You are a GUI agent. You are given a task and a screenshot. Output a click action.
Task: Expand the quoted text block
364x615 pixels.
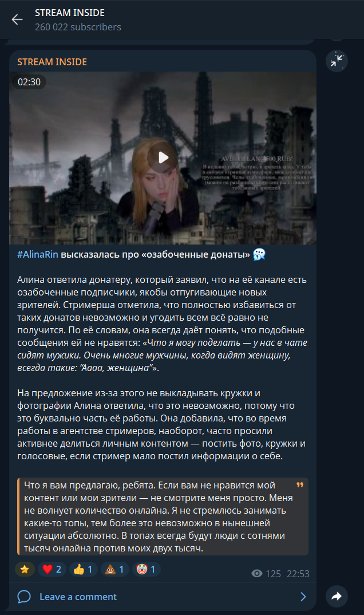(x=163, y=517)
